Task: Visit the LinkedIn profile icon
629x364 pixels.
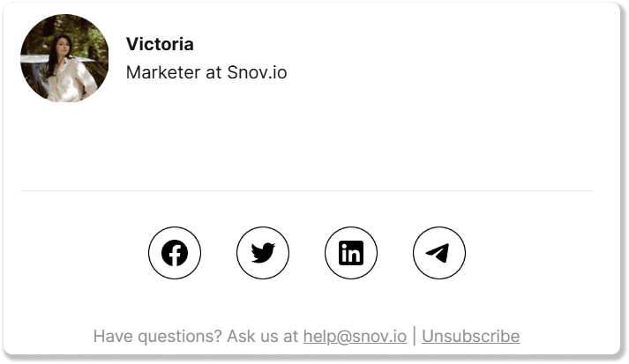Action: pos(351,254)
